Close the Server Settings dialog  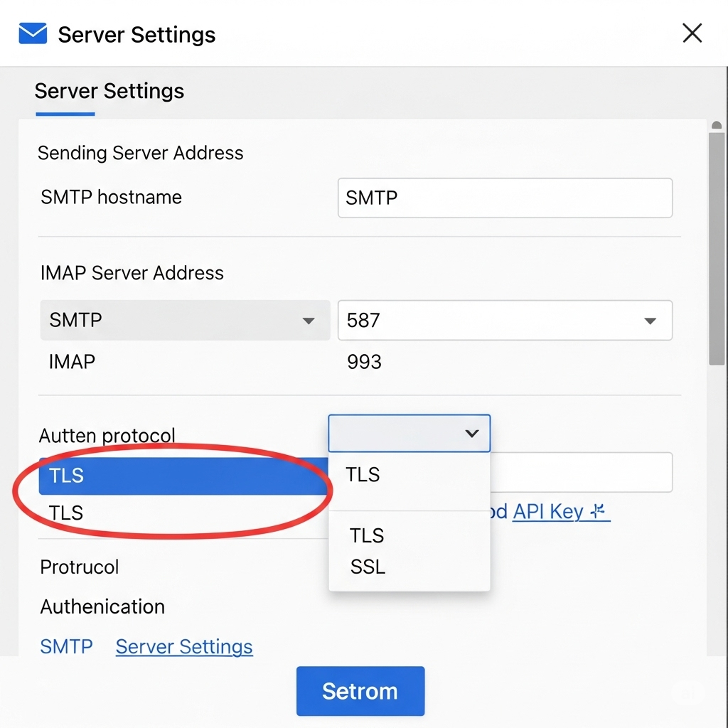pos(692,33)
